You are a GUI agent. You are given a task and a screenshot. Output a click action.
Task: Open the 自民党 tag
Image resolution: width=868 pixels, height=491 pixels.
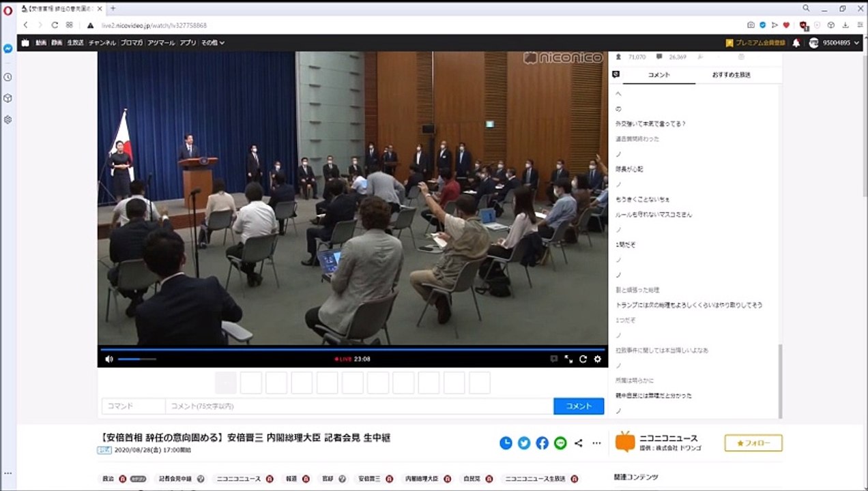471,479
